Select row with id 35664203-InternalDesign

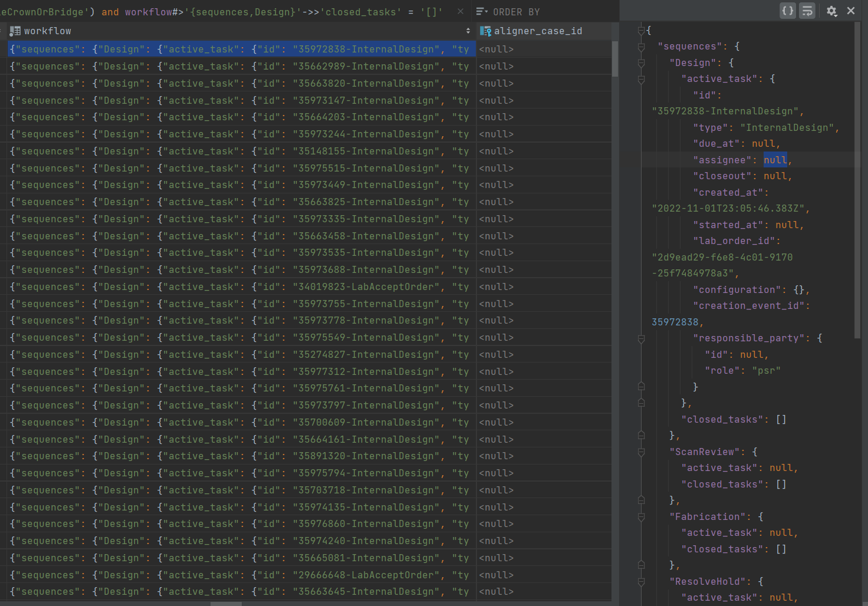[242, 117]
